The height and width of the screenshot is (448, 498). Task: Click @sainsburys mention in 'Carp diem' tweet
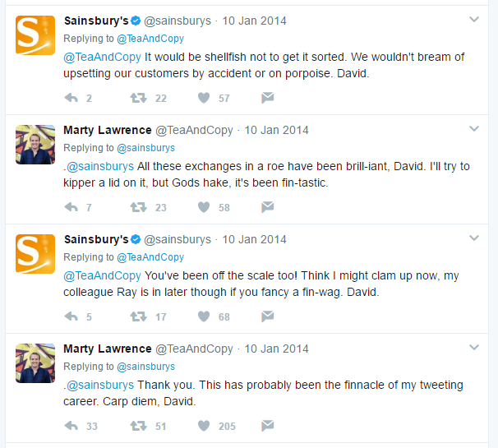coord(100,385)
